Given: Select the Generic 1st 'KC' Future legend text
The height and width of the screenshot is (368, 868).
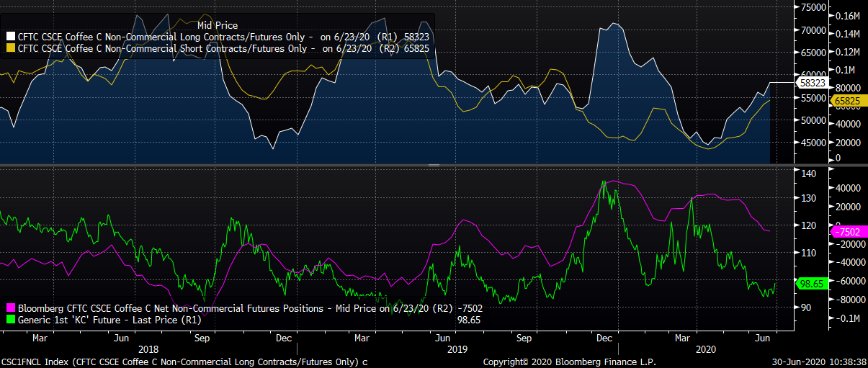Looking at the screenshot, I should 110,319.
